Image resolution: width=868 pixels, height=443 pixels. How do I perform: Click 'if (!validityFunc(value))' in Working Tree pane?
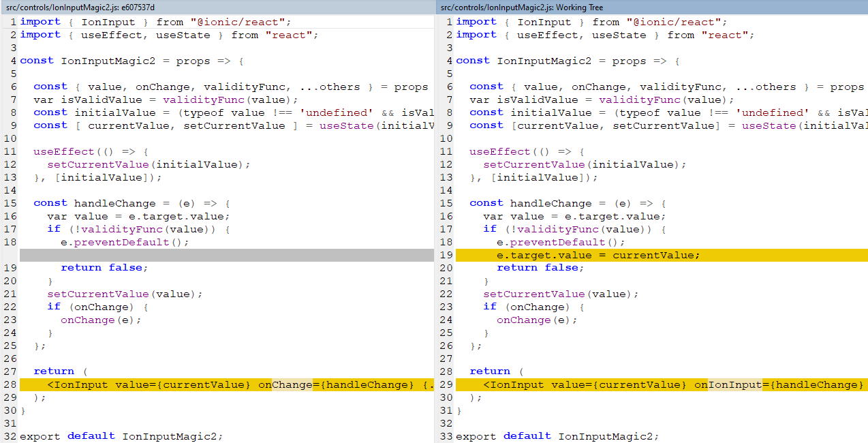(574, 229)
